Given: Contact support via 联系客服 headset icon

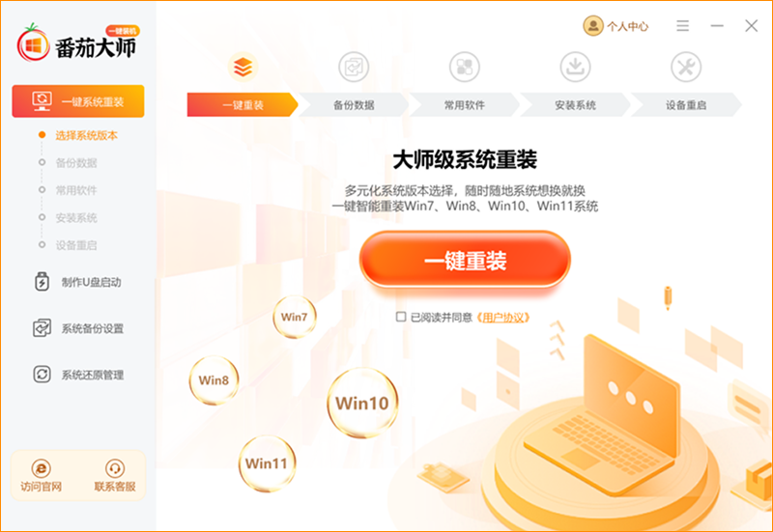Looking at the screenshot, I should [x=115, y=476].
